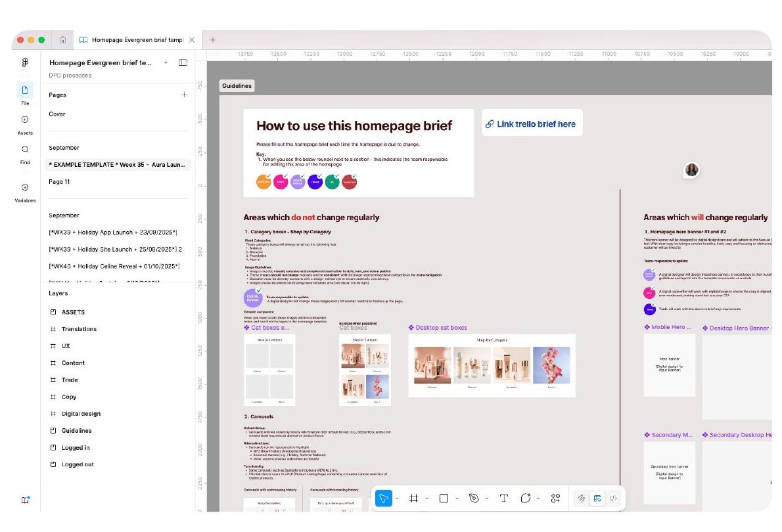
Task: Select the Comment tool
Action: (x=525, y=498)
